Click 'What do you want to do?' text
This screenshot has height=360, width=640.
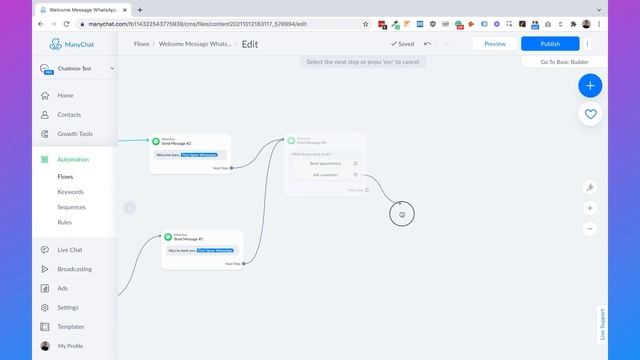tap(311, 154)
